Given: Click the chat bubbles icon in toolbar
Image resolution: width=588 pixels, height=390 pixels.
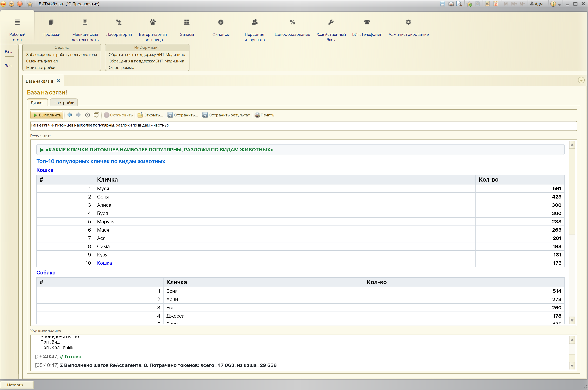Looking at the screenshot, I should [96, 115].
